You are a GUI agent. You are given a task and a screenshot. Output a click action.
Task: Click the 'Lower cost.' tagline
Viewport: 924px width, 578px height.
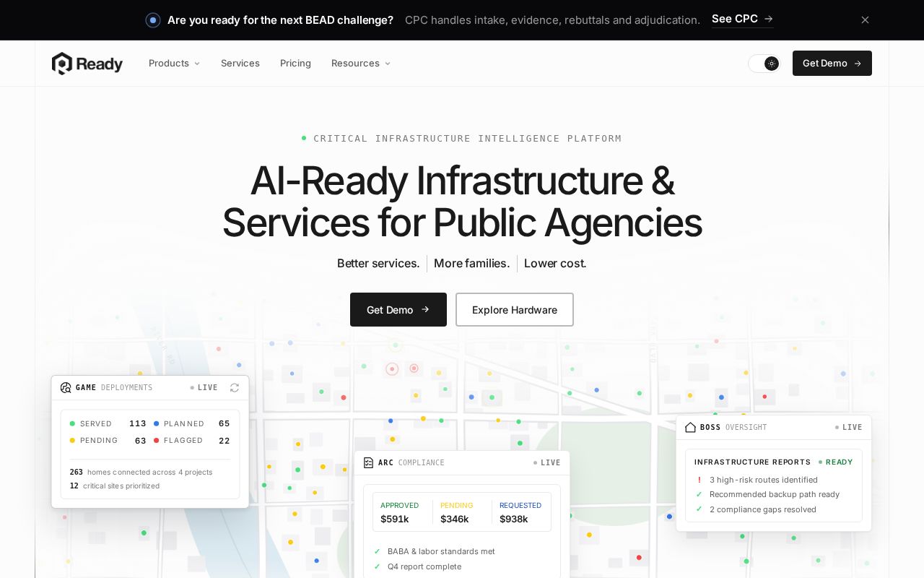pos(555,264)
